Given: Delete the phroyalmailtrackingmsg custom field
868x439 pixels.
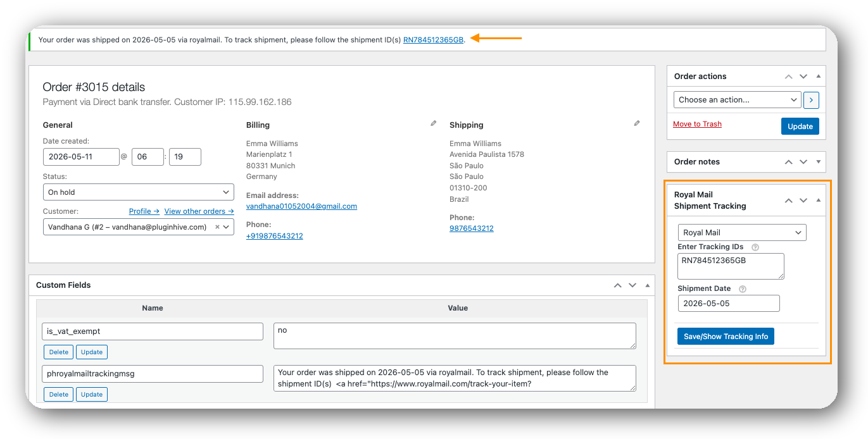Looking at the screenshot, I should (59, 395).
